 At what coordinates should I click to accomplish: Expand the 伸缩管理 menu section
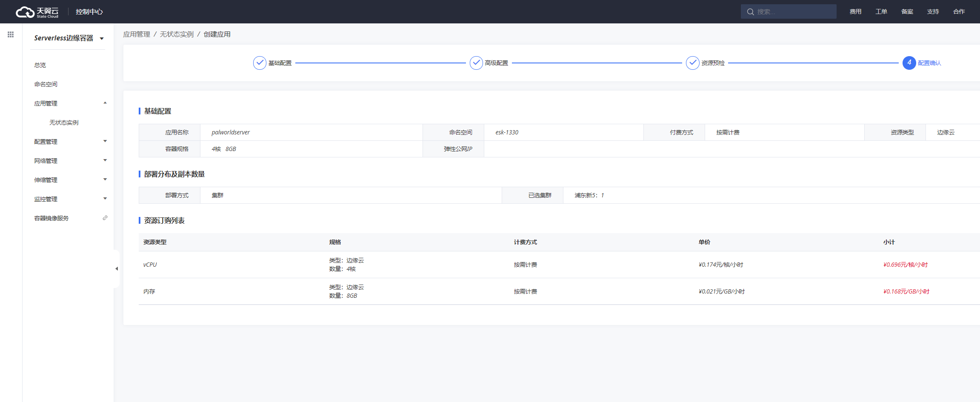(x=105, y=180)
